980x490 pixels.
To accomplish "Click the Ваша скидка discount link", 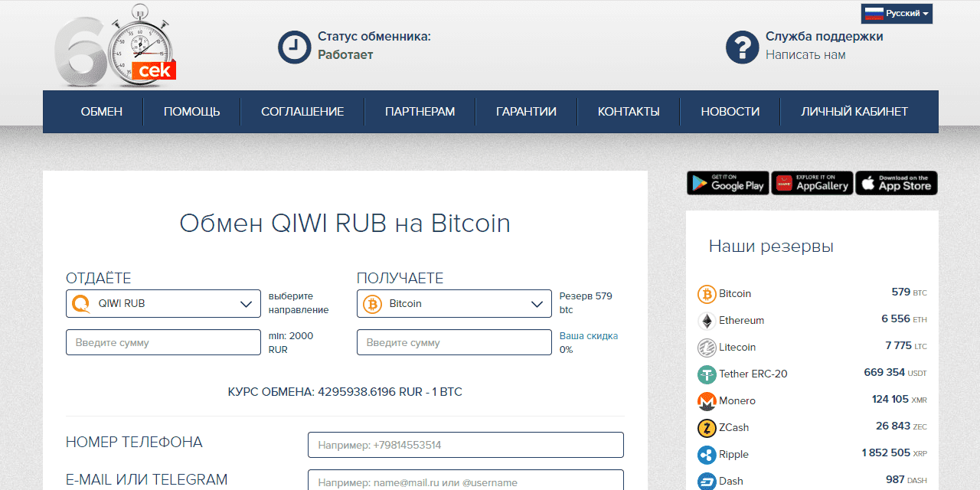I will click(588, 336).
